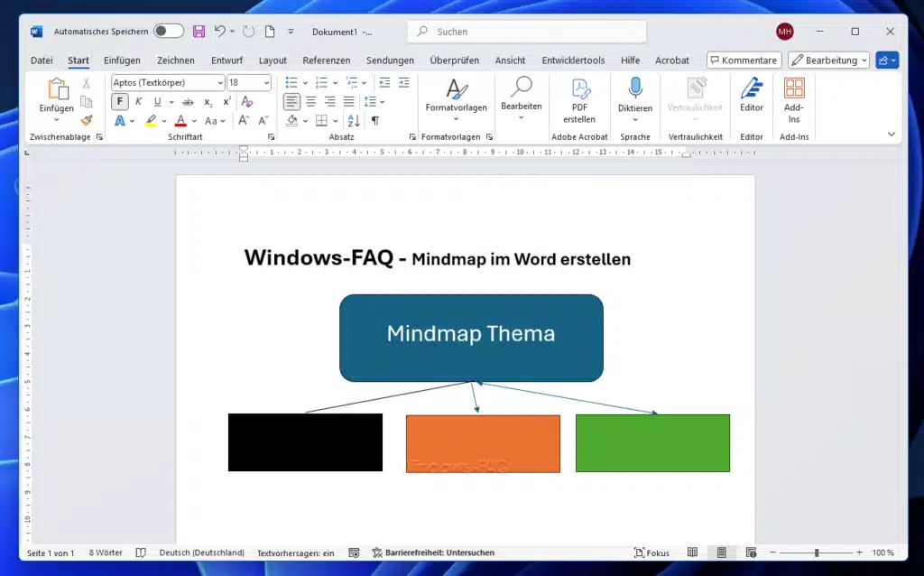The height and width of the screenshot is (576, 924).
Task: Apply red font color from the A swatch
Action: coord(181,120)
